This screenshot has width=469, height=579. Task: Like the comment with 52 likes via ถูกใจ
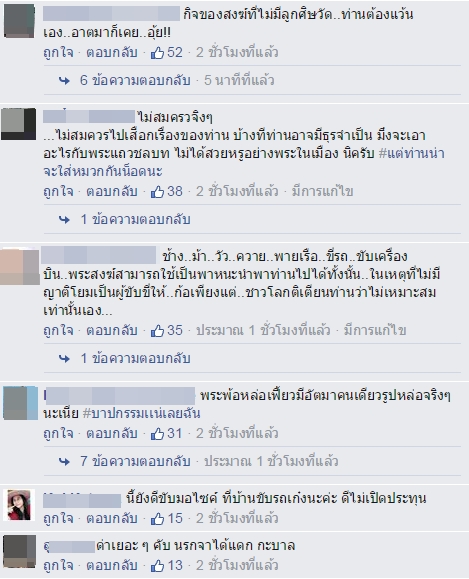pyautogui.click(x=58, y=52)
